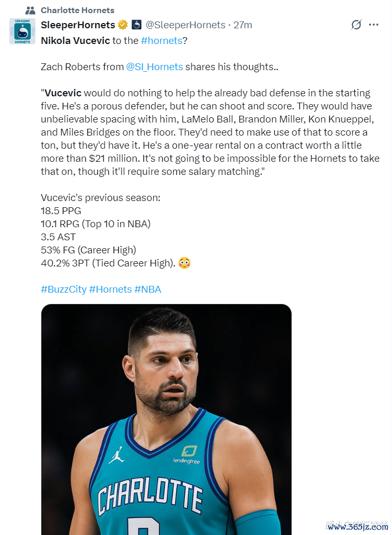
Task: Click the #hornets hashtag in the first line
Action: coord(161,40)
